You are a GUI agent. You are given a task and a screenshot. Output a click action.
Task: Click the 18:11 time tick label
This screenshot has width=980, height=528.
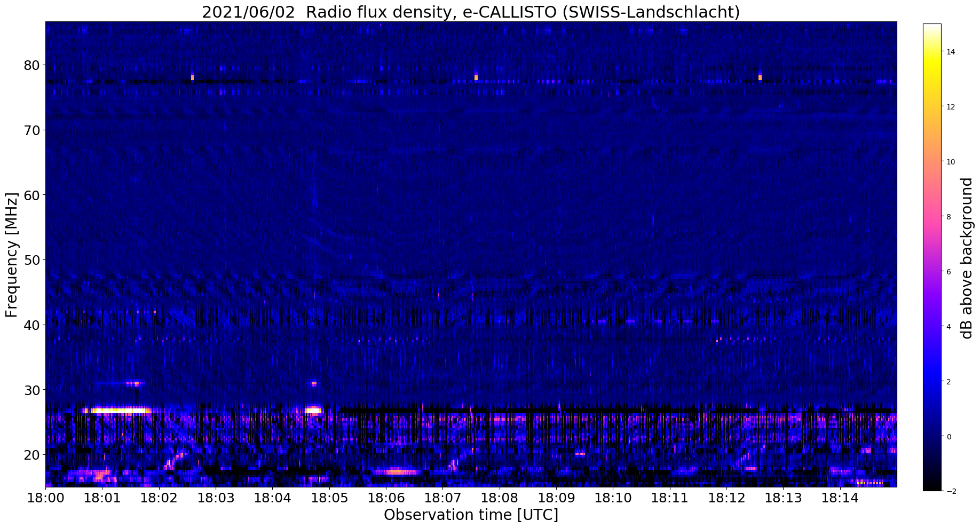click(670, 498)
